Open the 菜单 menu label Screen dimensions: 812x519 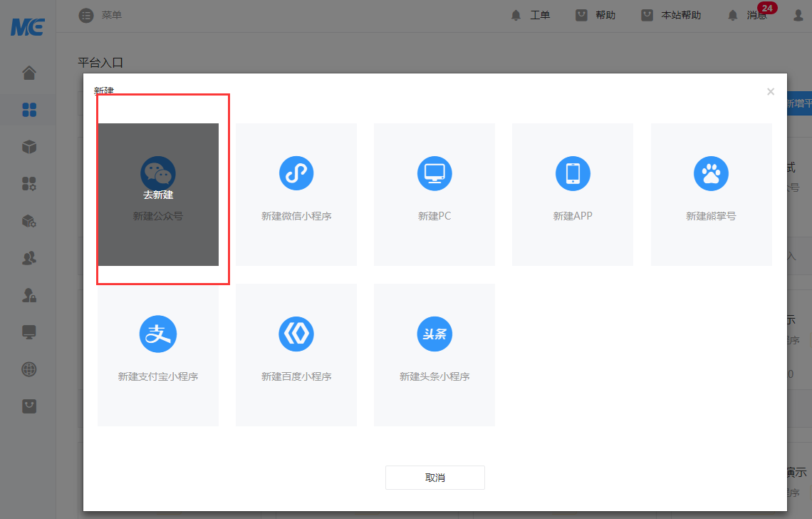[x=111, y=16]
